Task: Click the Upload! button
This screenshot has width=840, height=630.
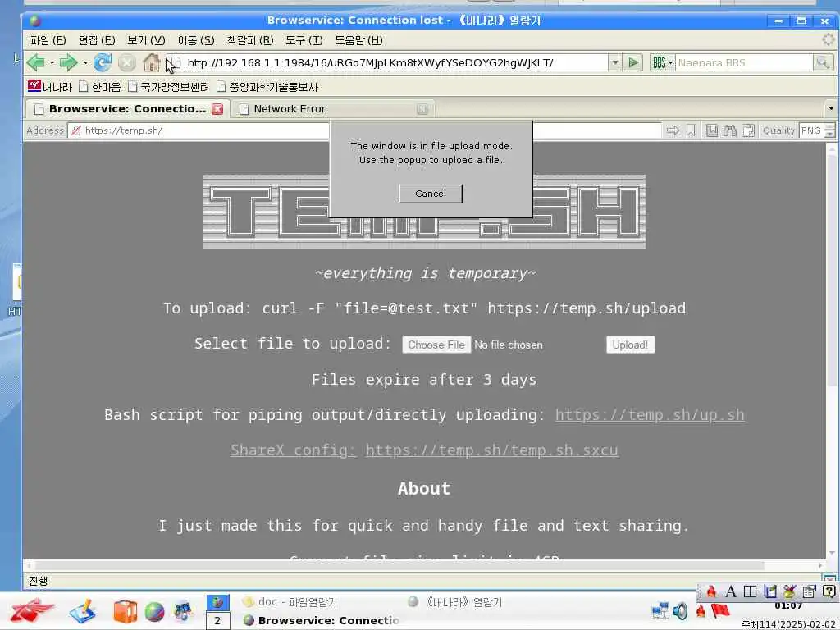Action: 630,345
